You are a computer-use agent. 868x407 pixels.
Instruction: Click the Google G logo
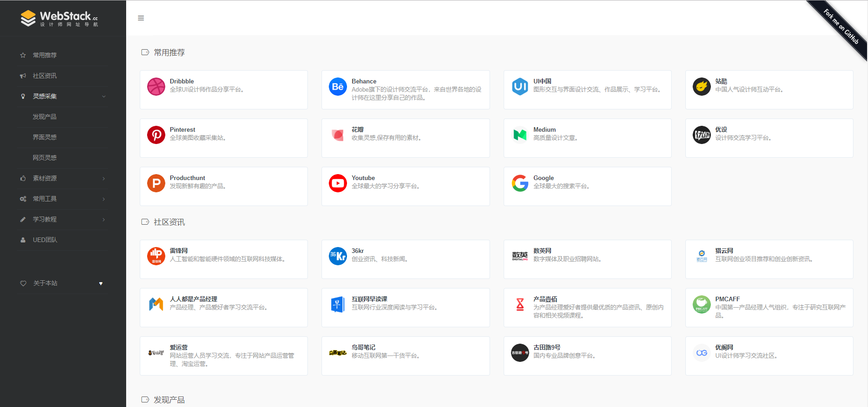520,183
